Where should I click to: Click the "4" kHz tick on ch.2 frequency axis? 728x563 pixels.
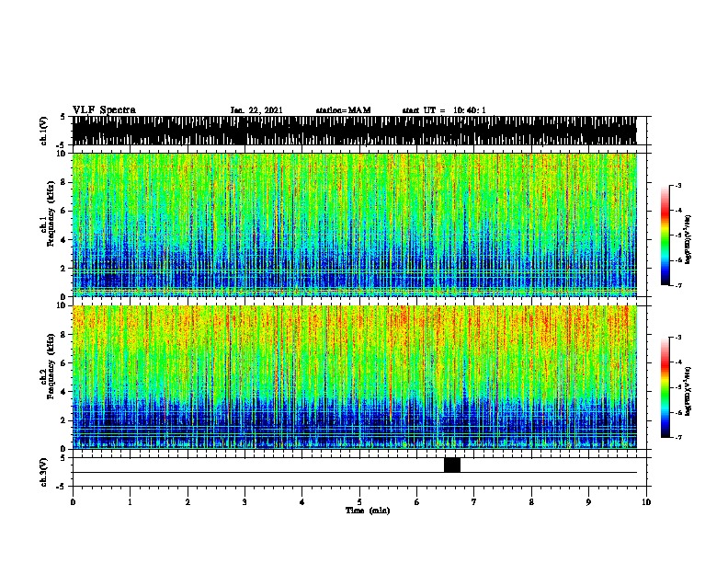click(63, 392)
